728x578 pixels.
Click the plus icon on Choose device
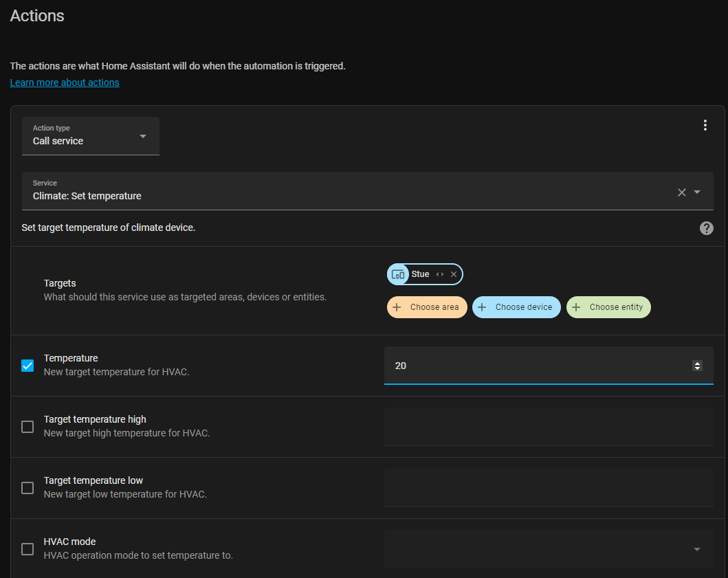(482, 307)
